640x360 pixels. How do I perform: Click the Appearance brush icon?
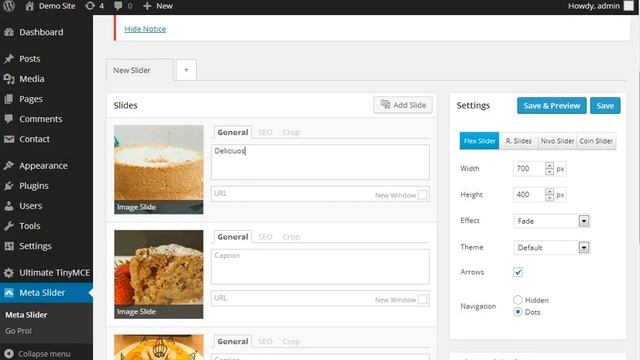click(9, 166)
